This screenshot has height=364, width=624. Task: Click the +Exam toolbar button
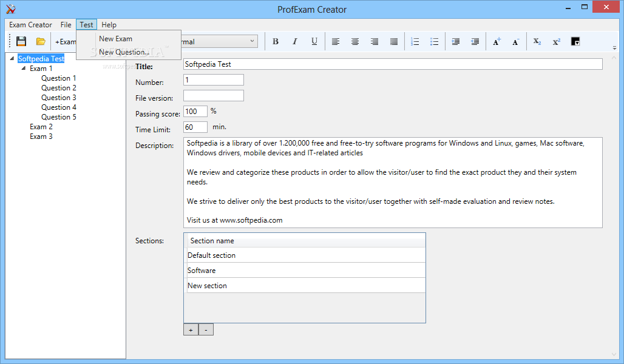pyautogui.click(x=66, y=42)
